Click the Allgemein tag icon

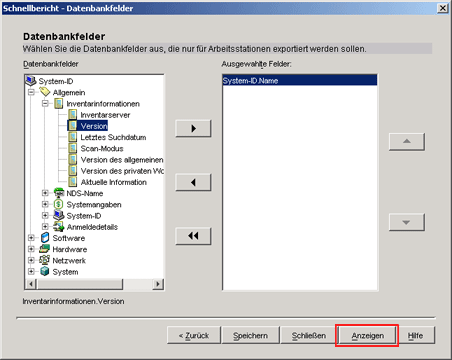pyautogui.click(x=45, y=92)
